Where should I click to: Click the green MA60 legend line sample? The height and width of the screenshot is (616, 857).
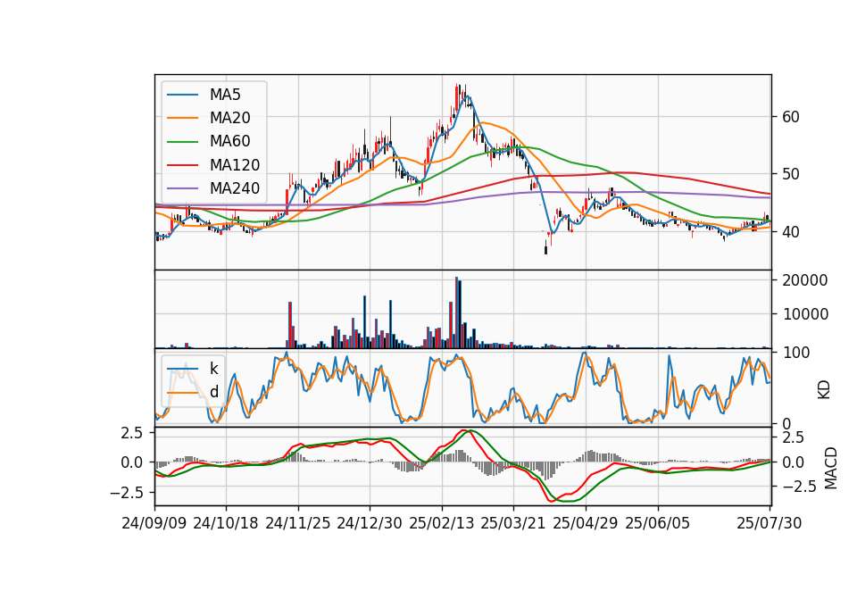click(182, 142)
